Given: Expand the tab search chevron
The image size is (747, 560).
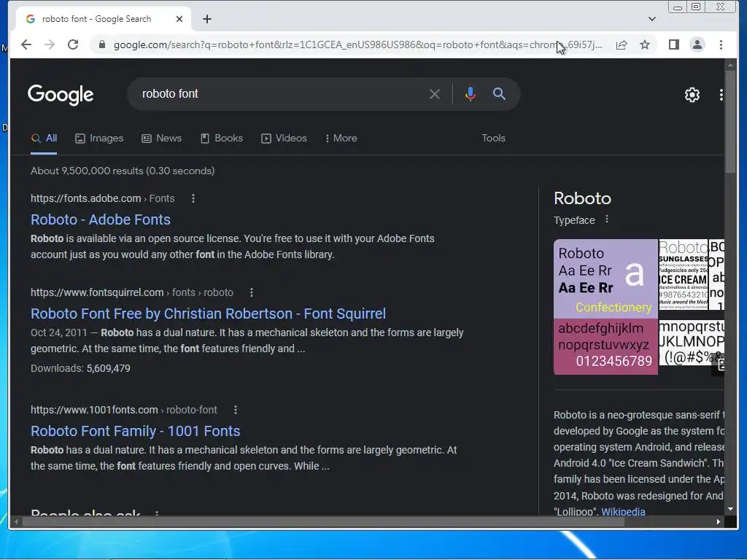Looking at the screenshot, I should pyautogui.click(x=651, y=19).
